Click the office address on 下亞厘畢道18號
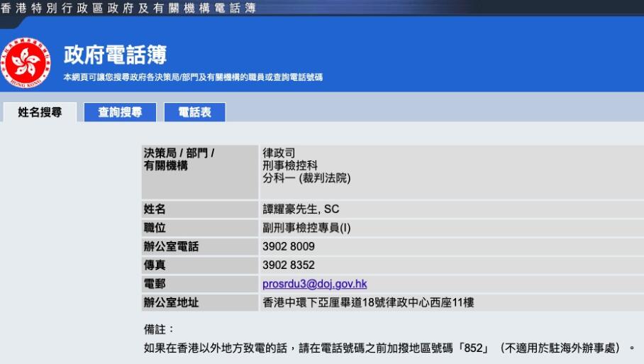 coord(368,303)
